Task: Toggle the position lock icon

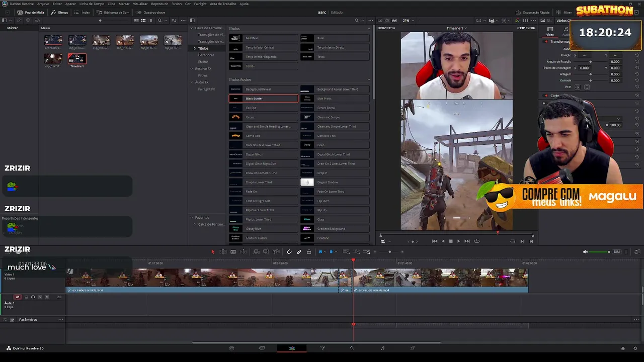Action: [309, 252]
